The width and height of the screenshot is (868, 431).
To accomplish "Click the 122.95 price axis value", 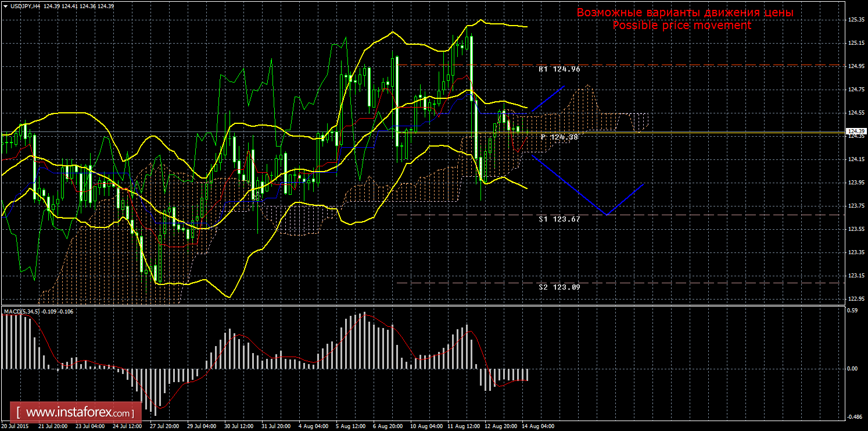I will (x=856, y=299).
